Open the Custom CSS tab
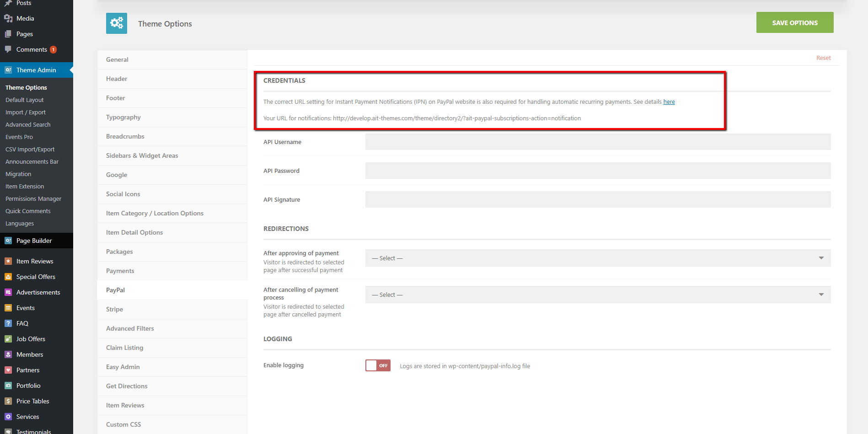Viewport: 868px width, 434px height. point(172,424)
